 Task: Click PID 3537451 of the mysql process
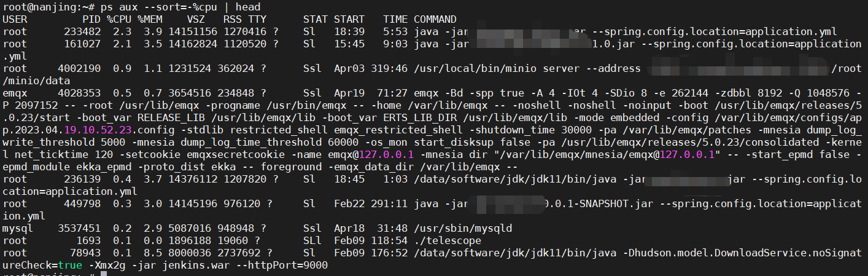point(79,228)
